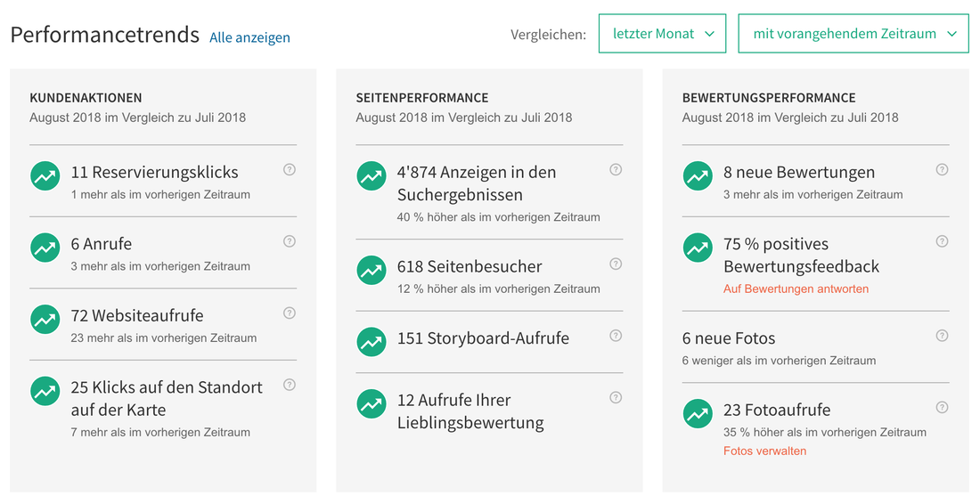Click trend icon beside 75 % positives Bewertungsfeedback
The height and width of the screenshot is (504, 980).
[698, 248]
